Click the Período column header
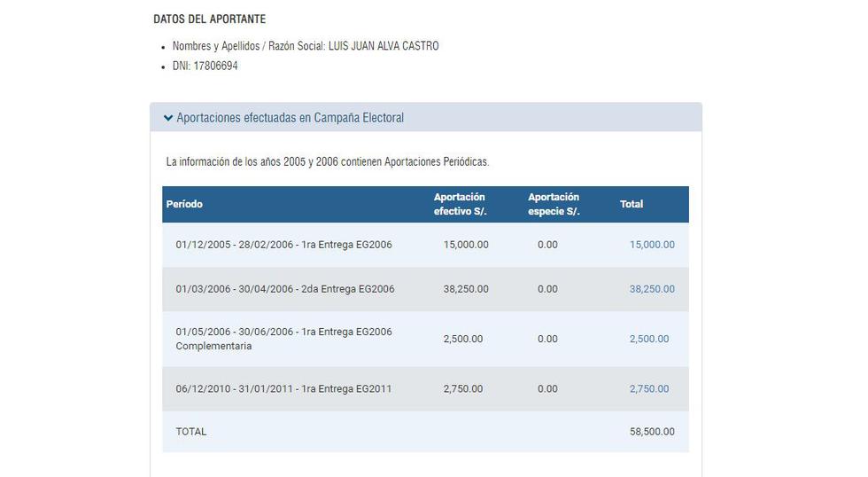Image resolution: width=868 pixels, height=477 pixels. coord(184,204)
